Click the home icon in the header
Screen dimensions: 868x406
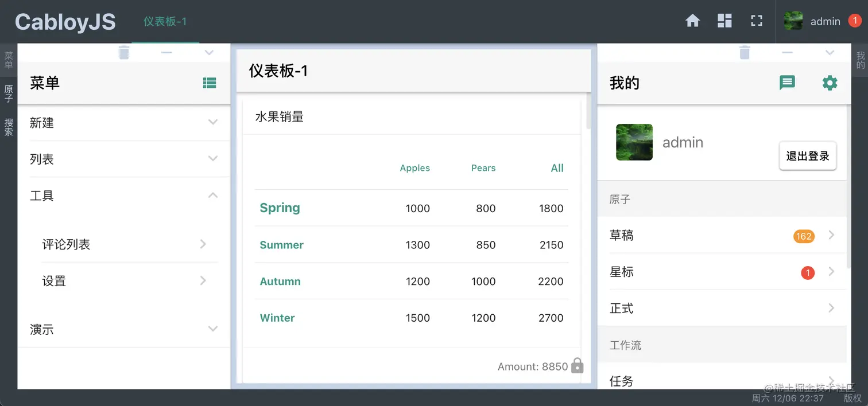[x=693, y=21]
